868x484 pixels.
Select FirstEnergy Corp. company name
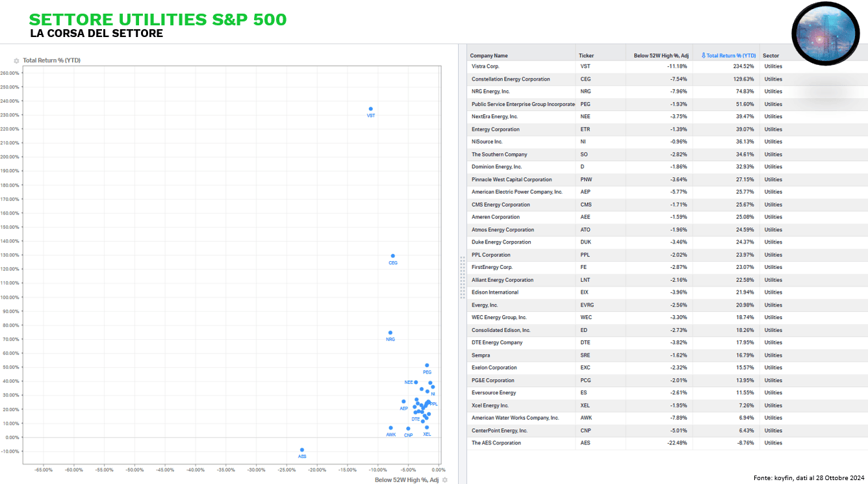[x=492, y=268]
